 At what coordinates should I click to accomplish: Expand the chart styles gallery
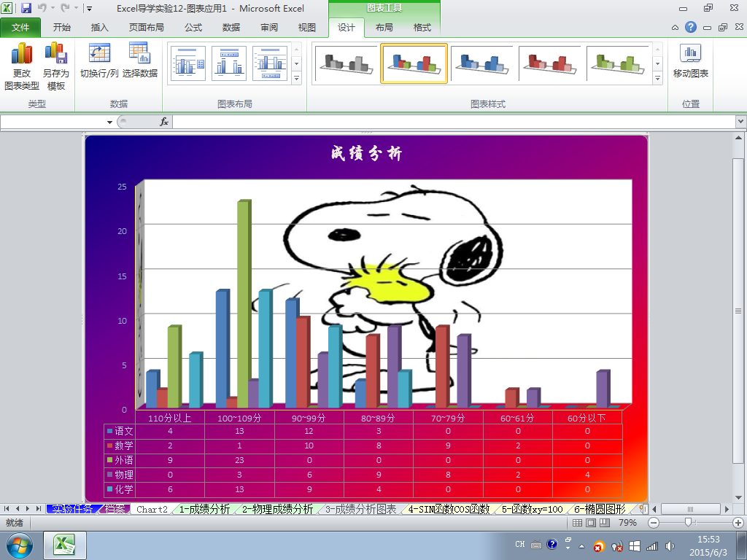[x=657, y=78]
